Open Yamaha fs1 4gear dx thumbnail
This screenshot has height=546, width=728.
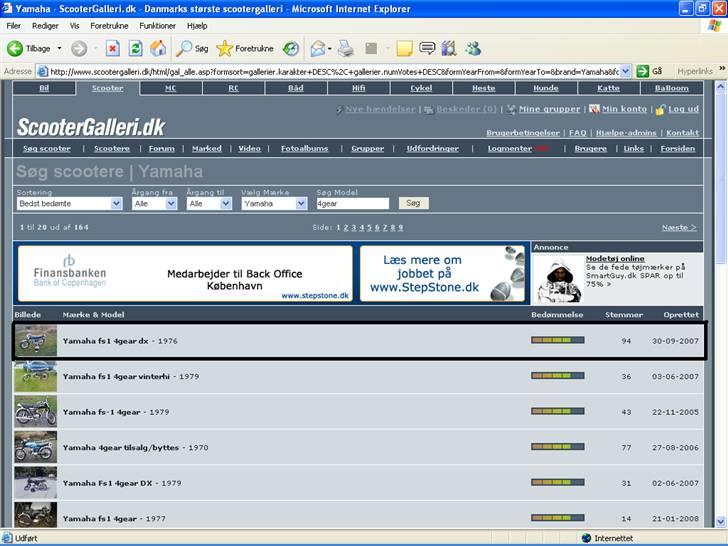(35, 341)
